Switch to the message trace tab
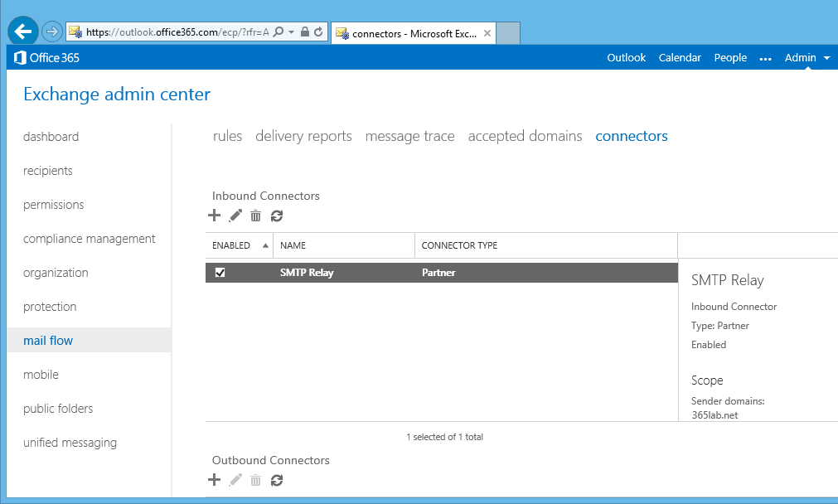Viewport: 838px width, 504px height. 409,136
